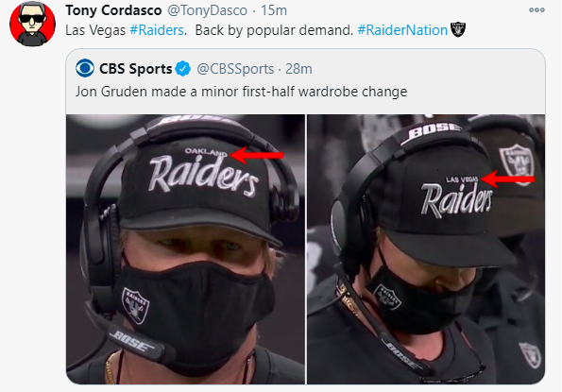Viewport: 562px width, 392px height.
Task: Click the @TonyDasco handle
Action: 207,10
